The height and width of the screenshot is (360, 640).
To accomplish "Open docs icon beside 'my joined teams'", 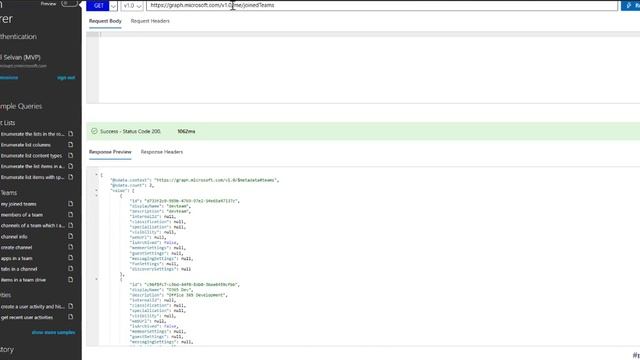I will pyautogui.click(x=71, y=204).
